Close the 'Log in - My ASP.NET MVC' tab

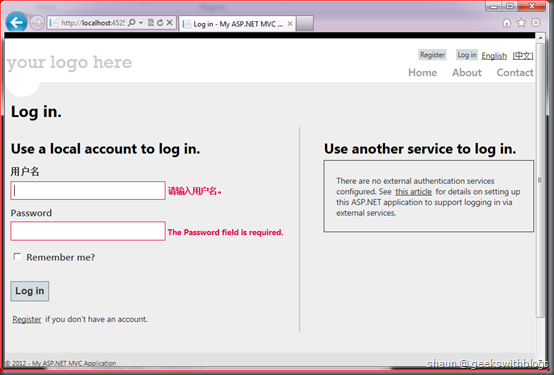pyautogui.click(x=290, y=24)
